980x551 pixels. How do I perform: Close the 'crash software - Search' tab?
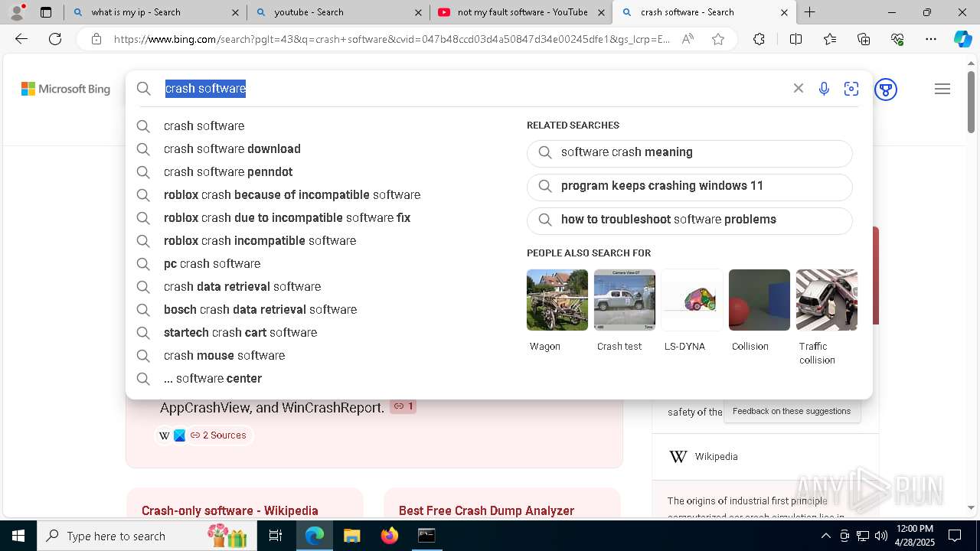tap(785, 12)
